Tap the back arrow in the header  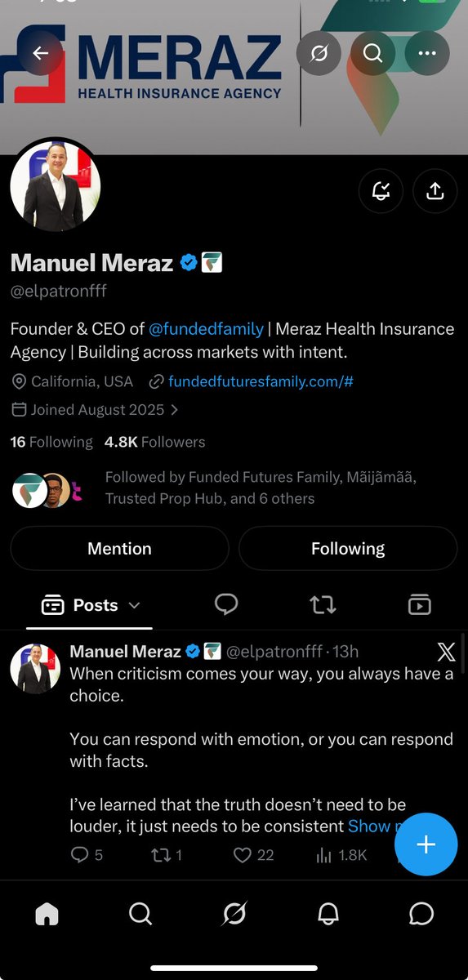41,53
